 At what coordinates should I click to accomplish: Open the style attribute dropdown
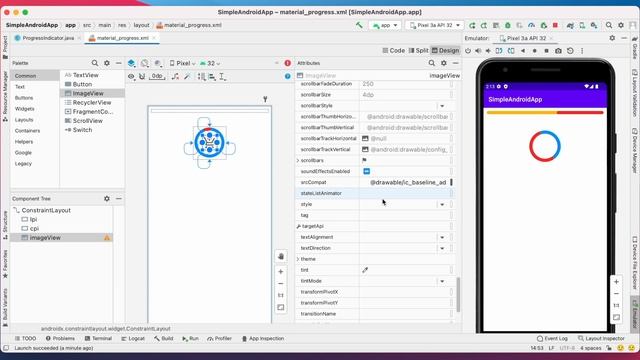pyautogui.click(x=442, y=204)
